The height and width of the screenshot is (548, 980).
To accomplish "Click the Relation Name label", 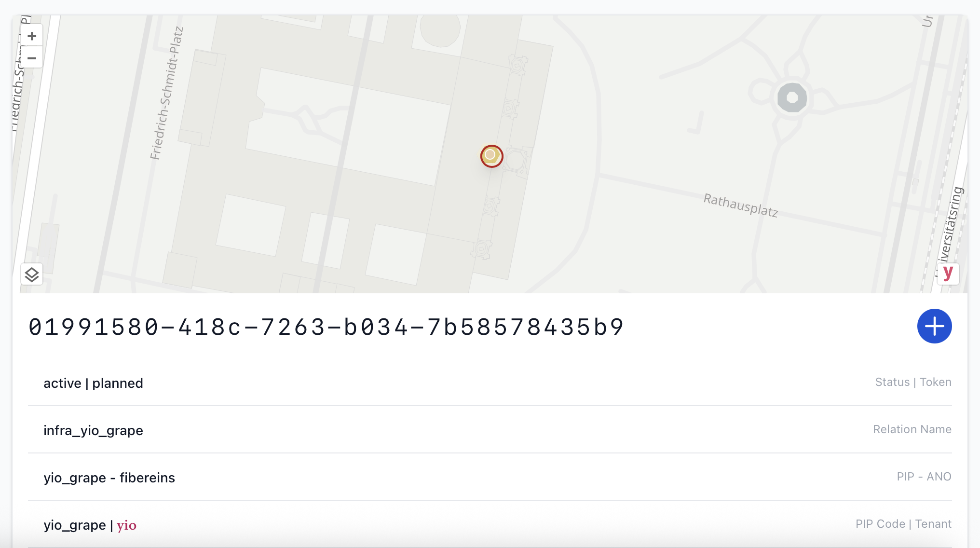I will pyautogui.click(x=912, y=429).
